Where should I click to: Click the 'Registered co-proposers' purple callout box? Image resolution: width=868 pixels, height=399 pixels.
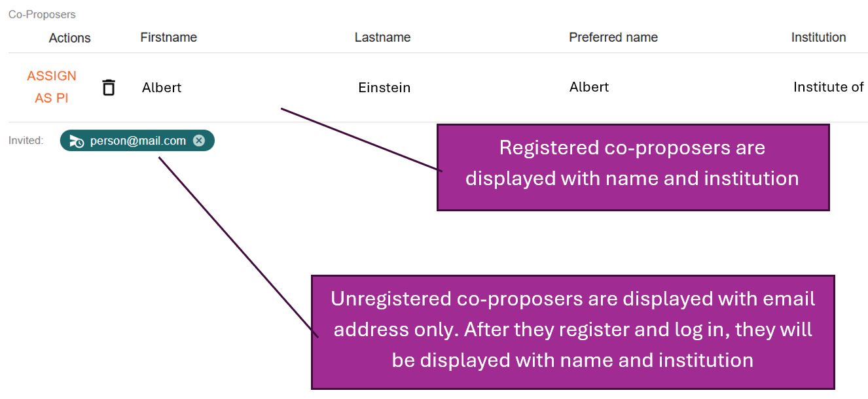(632, 167)
